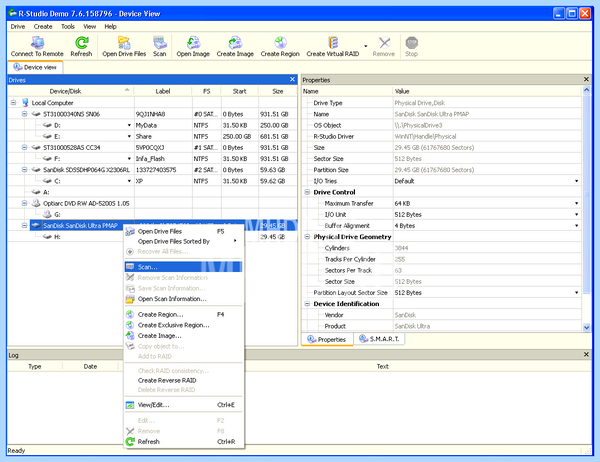Switch to the S.M.A.R.T. tab
Viewport: 600px width, 462px height.
tap(379, 339)
